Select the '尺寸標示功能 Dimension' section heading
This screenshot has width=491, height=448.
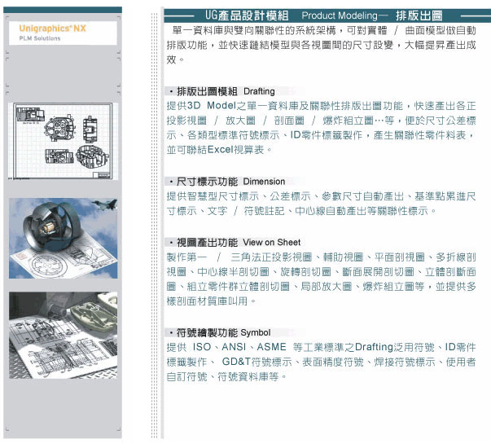230,182
